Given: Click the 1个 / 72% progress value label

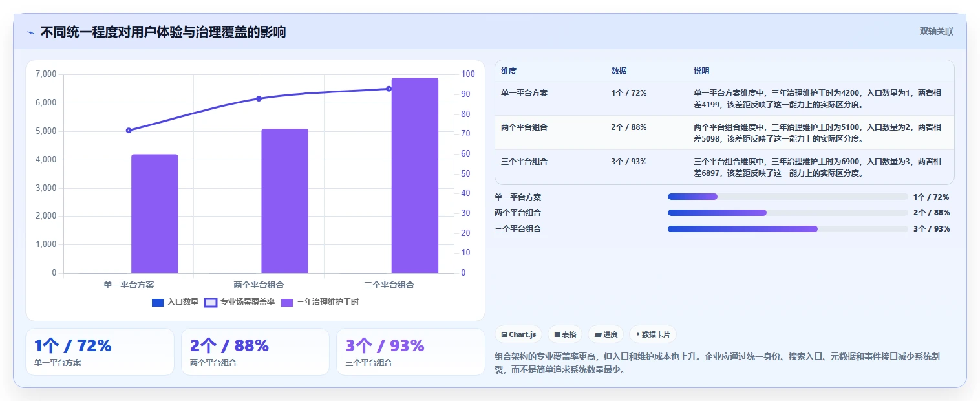Looking at the screenshot, I should (x=932, y=197).
